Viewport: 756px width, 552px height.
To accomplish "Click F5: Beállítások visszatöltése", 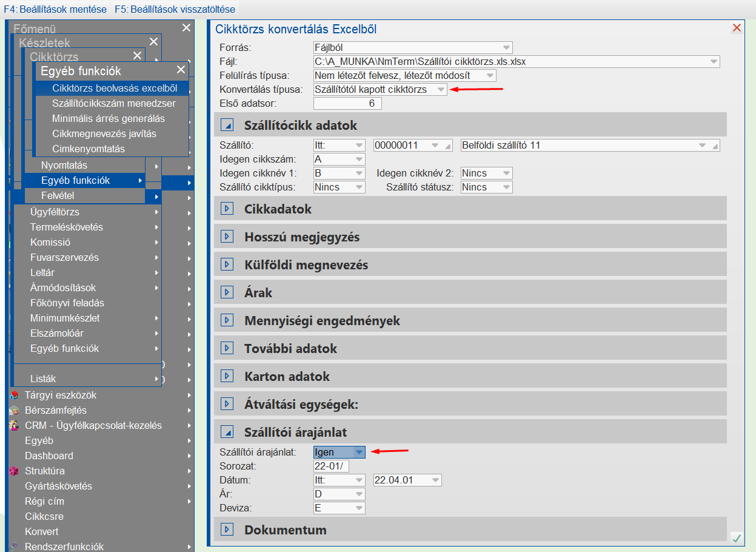I will pyautogui.click(x=175, y=10).
